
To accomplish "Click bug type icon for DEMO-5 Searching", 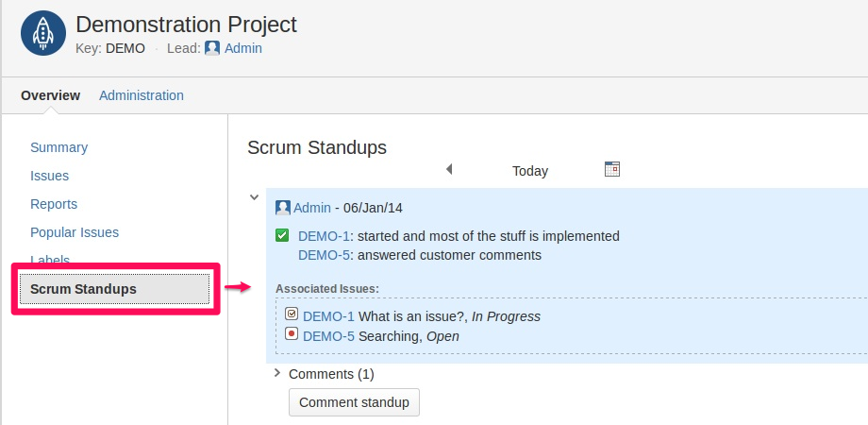I will [292, 333].
